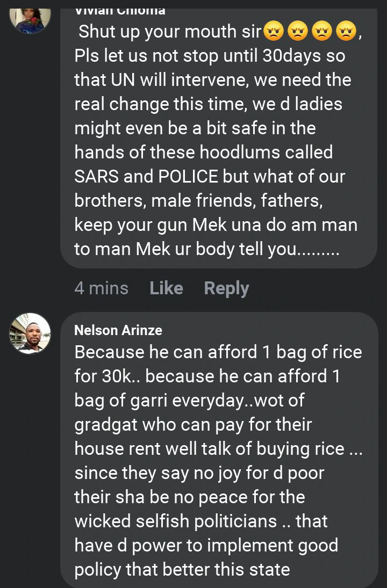
Task: Click the second weary emoji in the comment
Action: 297,33
